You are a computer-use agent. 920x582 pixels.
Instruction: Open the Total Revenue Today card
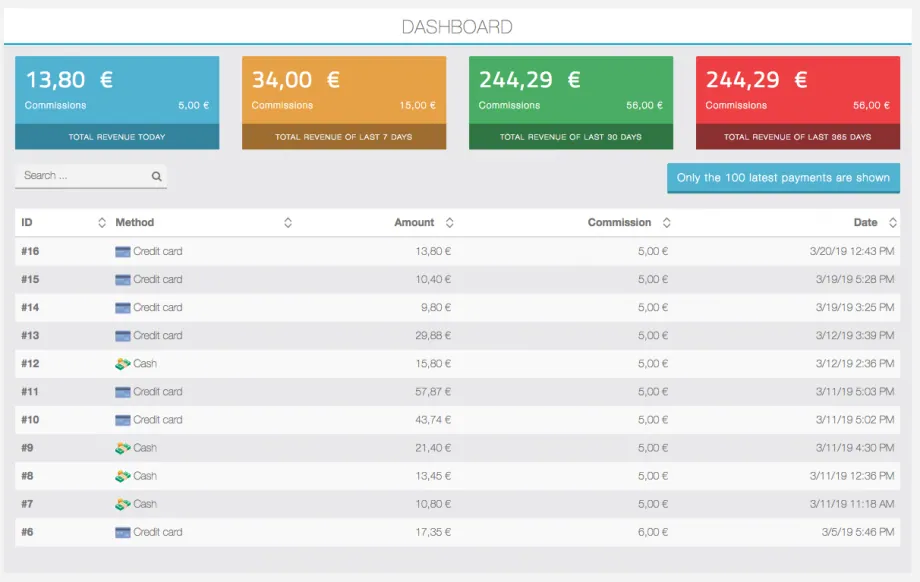coord(117,103)
